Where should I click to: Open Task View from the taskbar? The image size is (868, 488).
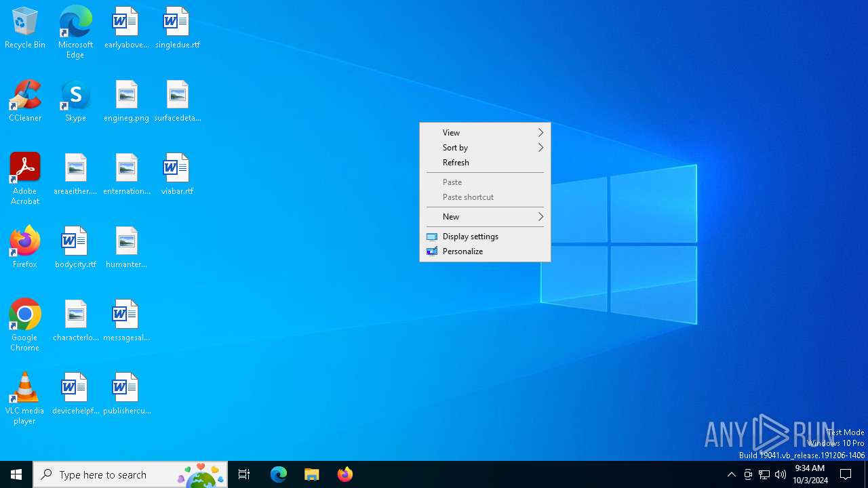coord(244,474)
